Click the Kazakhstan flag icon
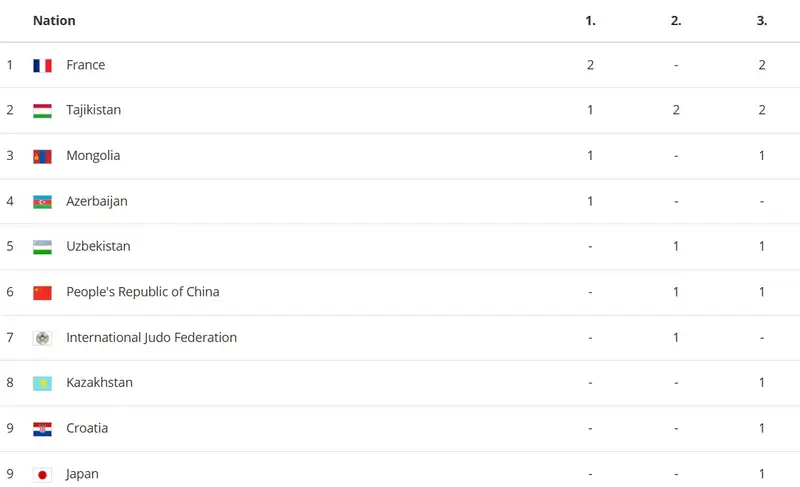The height and width of the screenshot is (487, 800). 42,383
